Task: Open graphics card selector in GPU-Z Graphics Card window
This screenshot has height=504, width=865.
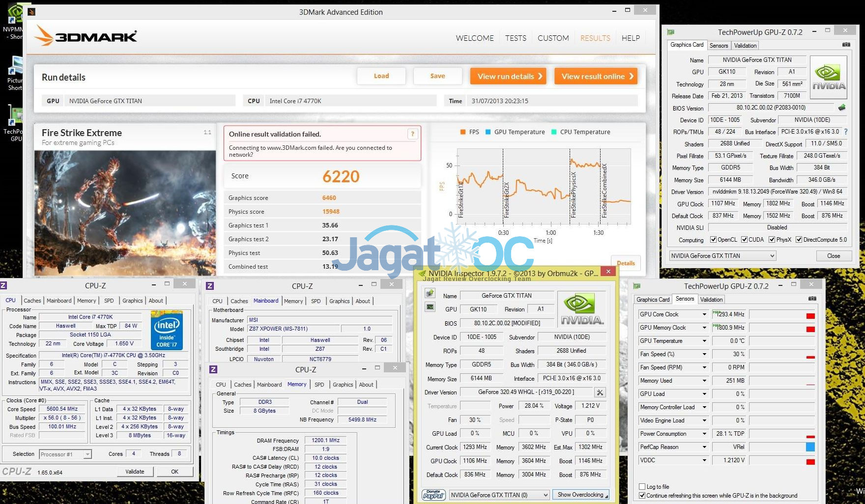Action: (x=722, y=256)
